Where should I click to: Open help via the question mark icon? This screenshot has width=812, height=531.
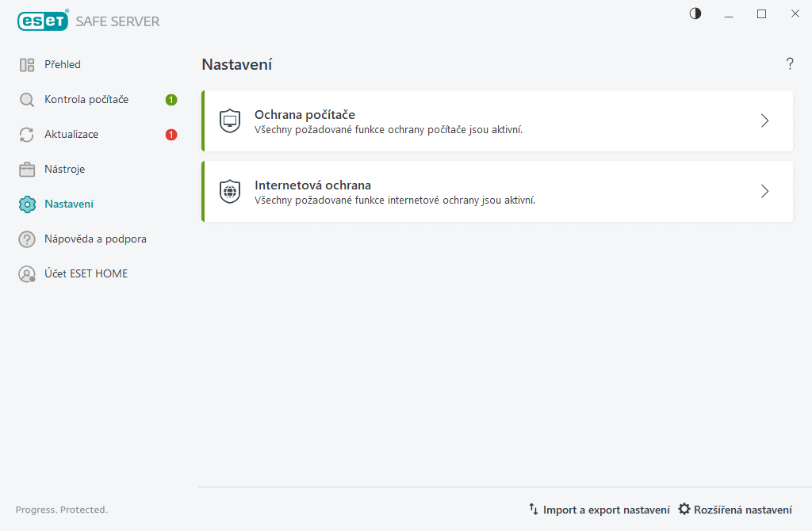click(790, 64)
